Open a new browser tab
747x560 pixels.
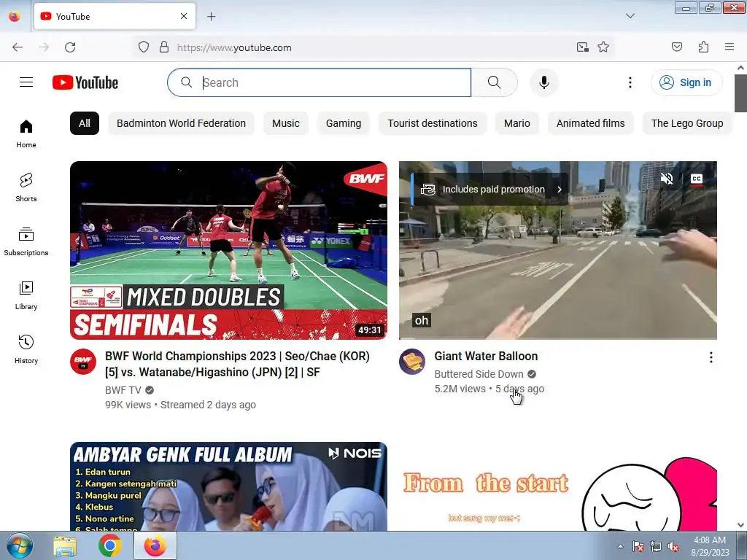pos(211,17)
